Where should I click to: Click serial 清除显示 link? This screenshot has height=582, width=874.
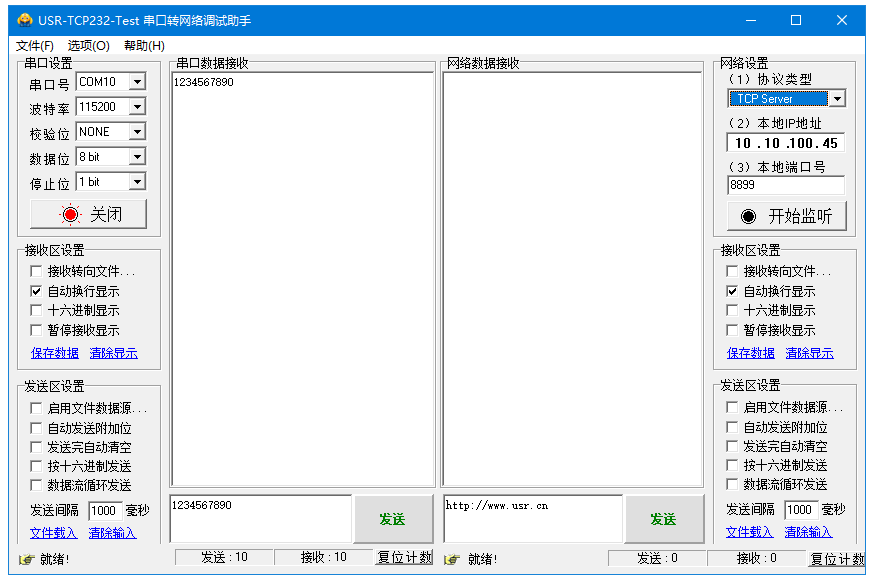click(113, 353)
